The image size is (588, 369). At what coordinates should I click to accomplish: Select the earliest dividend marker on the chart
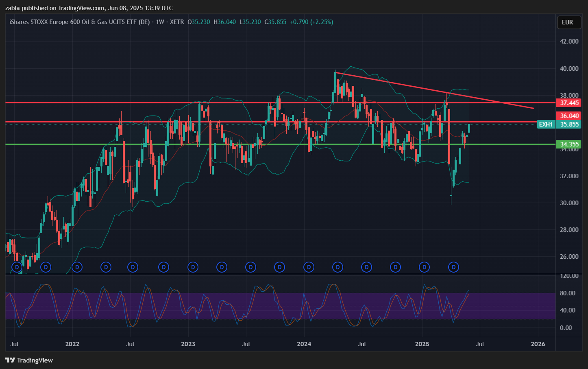17,267
